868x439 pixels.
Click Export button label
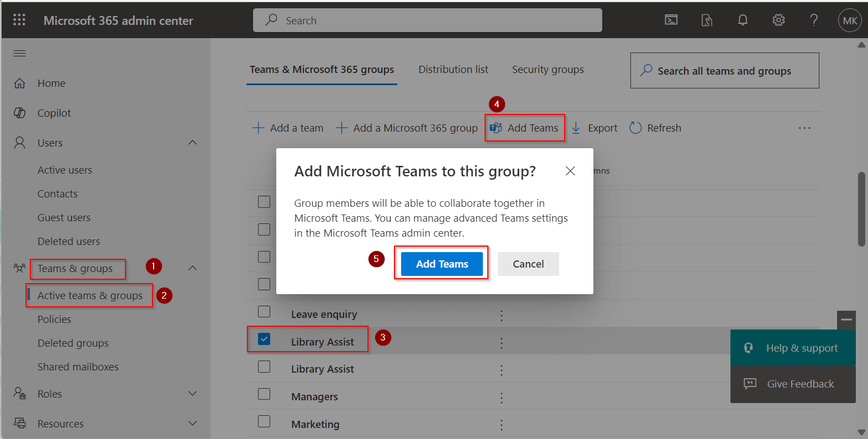coord(602,128)
